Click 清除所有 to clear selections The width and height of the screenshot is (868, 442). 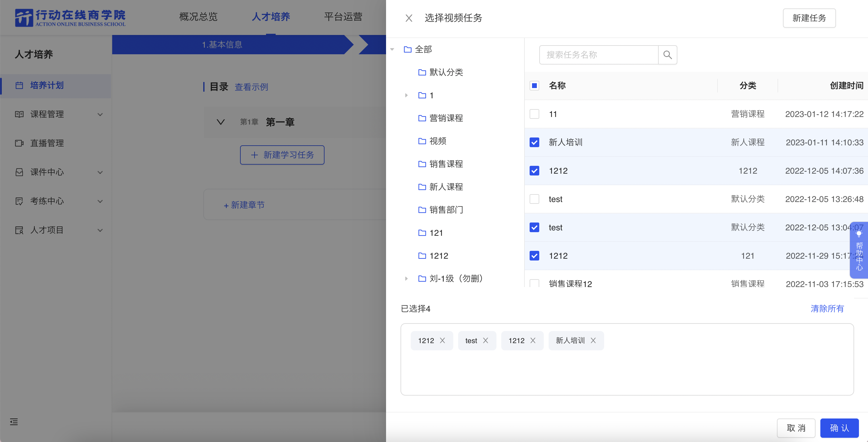coord(827,309)
